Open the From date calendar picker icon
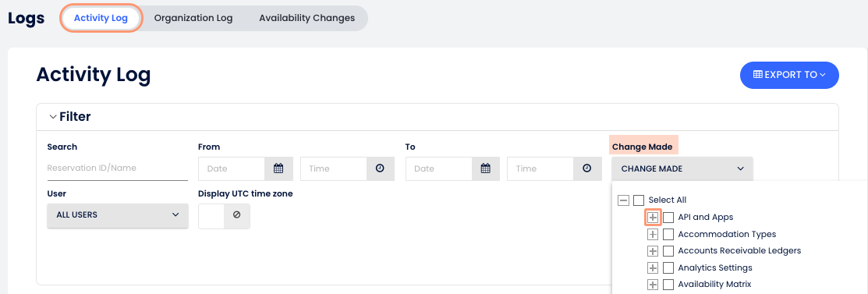This screenshot has height=294, width=868. [278, 169]
